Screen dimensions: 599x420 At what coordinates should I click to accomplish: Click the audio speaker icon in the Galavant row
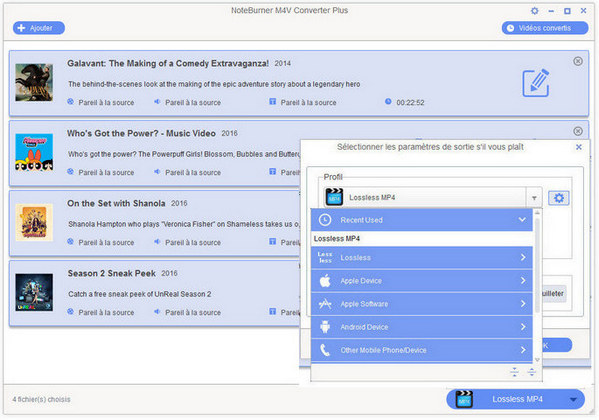pyautogui.click(x=157, y=102)
